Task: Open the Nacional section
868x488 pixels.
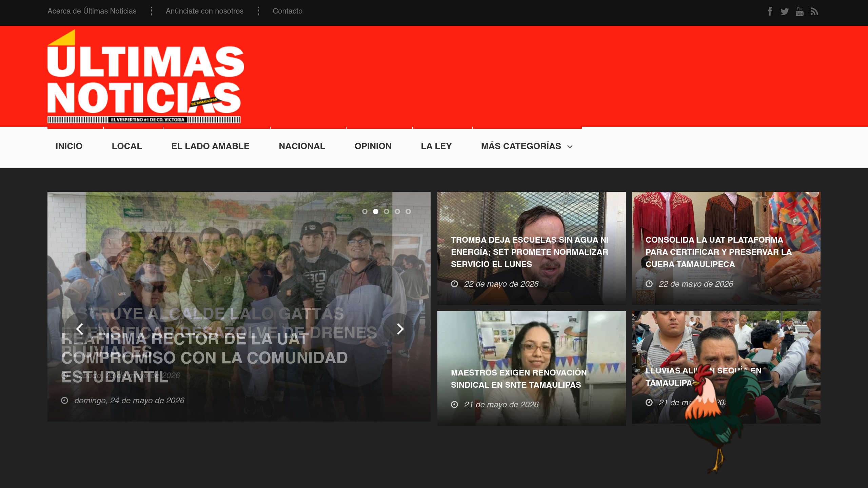Action: coord(302,146)
